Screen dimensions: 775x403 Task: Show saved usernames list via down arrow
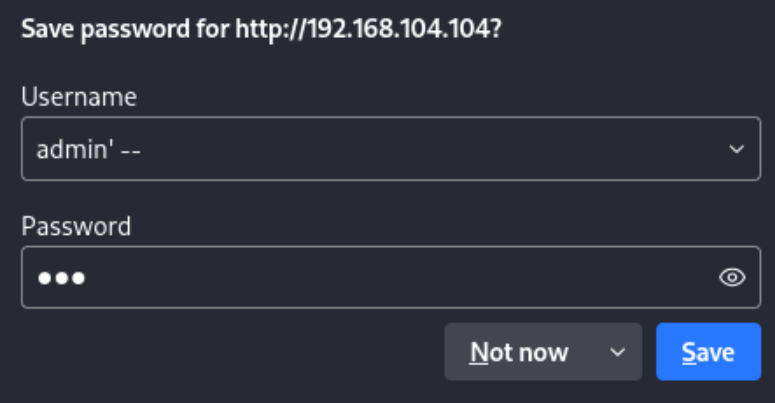(x=736, y=149)
